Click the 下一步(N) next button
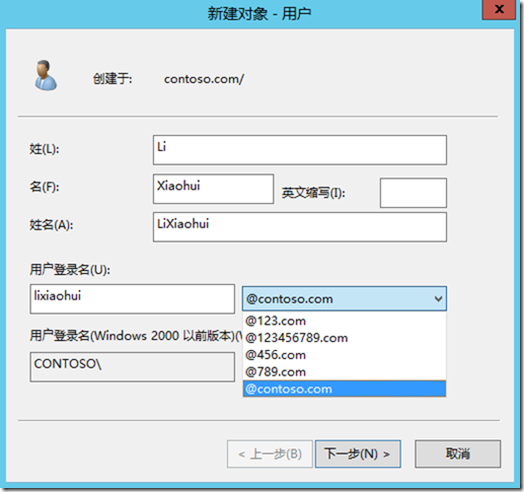 click(x=358, y=454)
